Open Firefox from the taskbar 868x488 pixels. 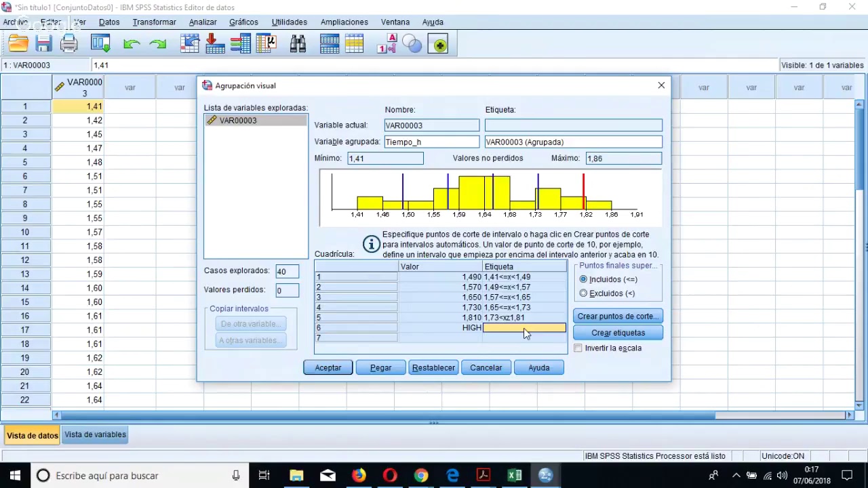[x=359, y=476]
